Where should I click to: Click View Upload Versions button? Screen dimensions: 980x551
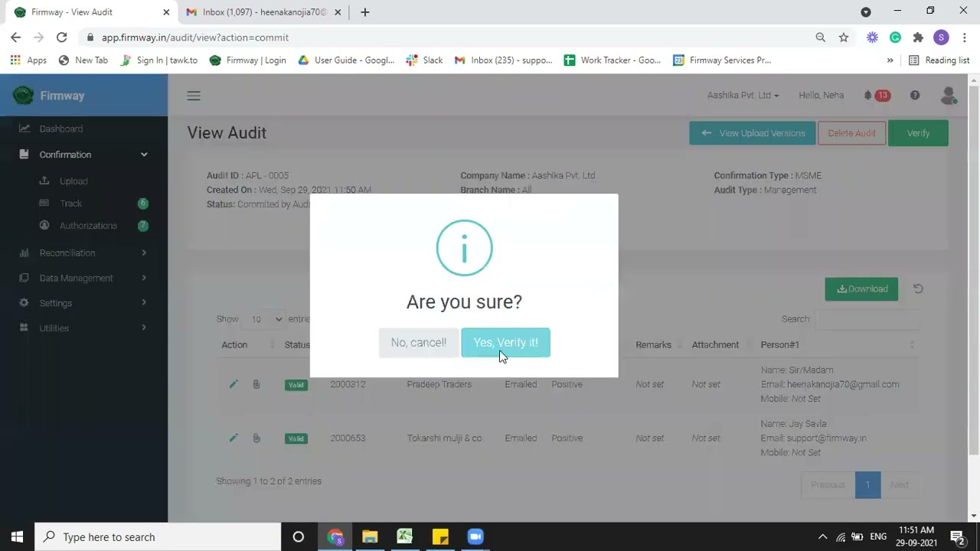752,133
